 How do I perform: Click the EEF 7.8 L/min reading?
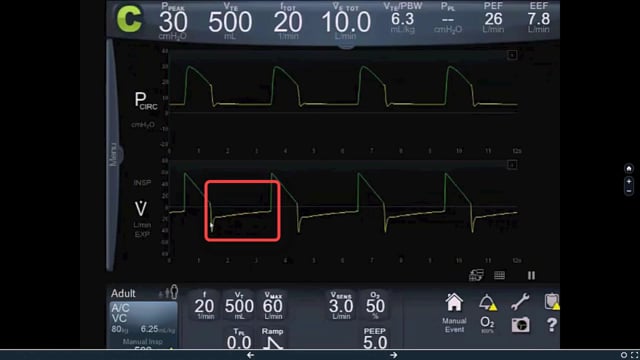[538, 18]
